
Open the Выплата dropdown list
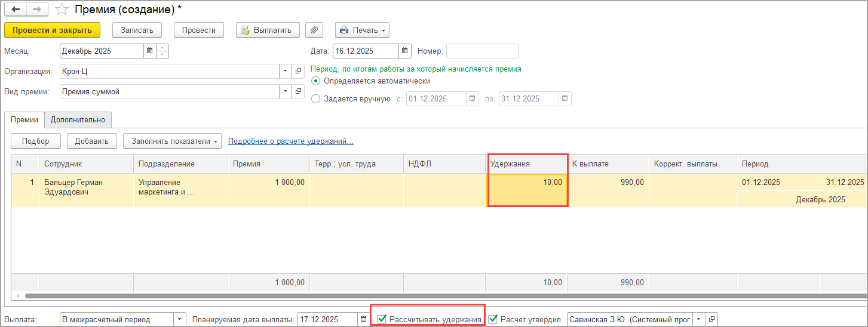(180, 320)
